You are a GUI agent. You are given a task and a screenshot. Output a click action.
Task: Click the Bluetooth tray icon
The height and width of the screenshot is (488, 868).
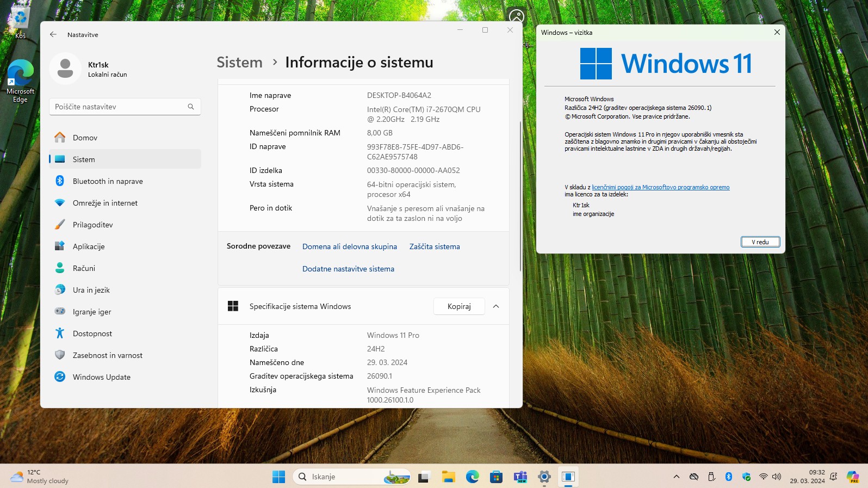(x=729, y=477)
